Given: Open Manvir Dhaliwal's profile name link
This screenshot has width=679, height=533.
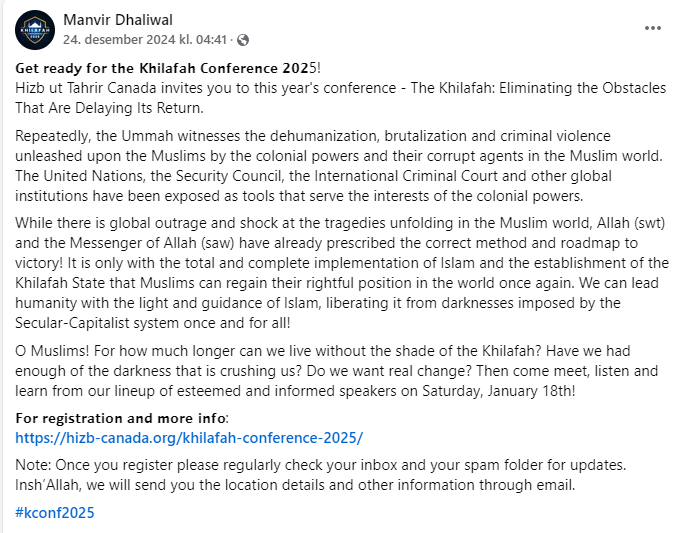Looking at the screenshot, I should click(120, 20).
